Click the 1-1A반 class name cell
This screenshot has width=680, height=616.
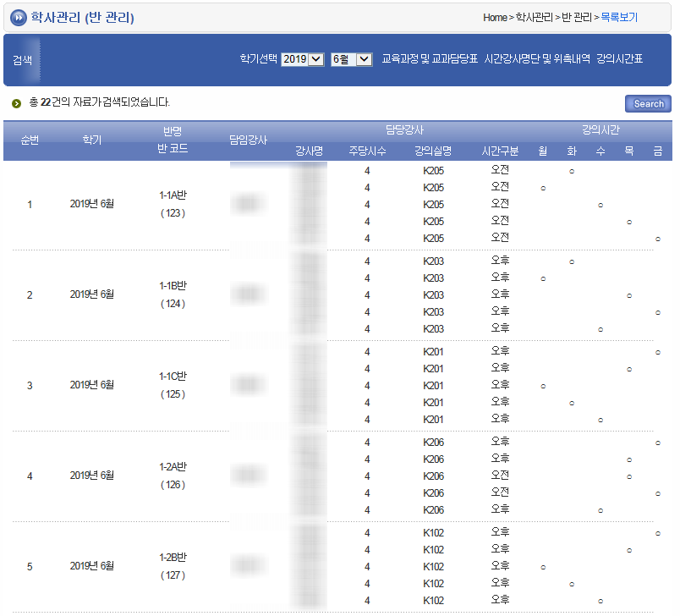pyautogui.click(x=173, y=195)
